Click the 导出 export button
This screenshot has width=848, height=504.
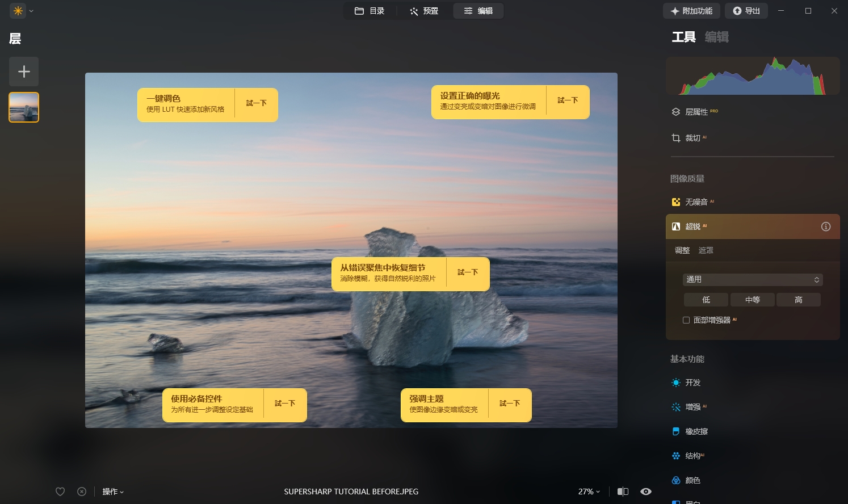point(746,11)
